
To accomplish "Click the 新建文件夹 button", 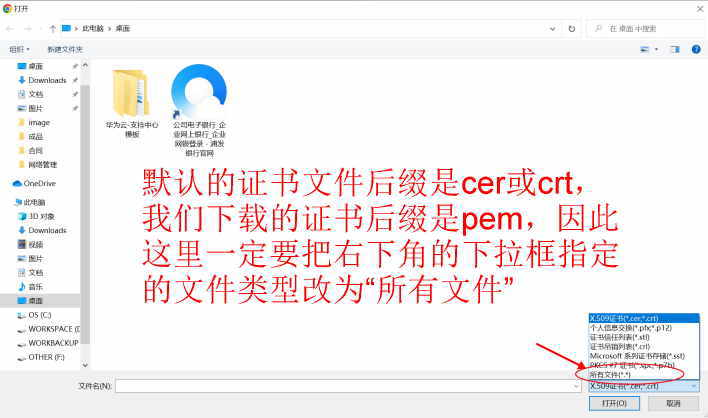I will 65,49.
